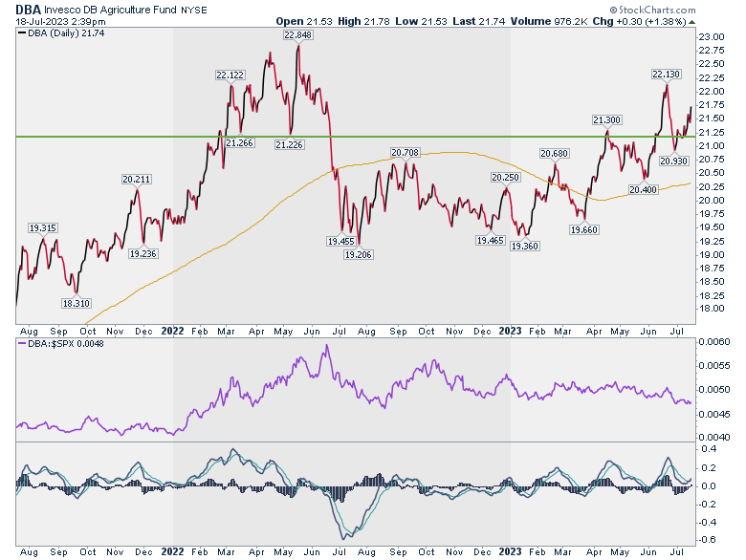
Task: Click the 20.400 low label
Action: pos(644,189)
